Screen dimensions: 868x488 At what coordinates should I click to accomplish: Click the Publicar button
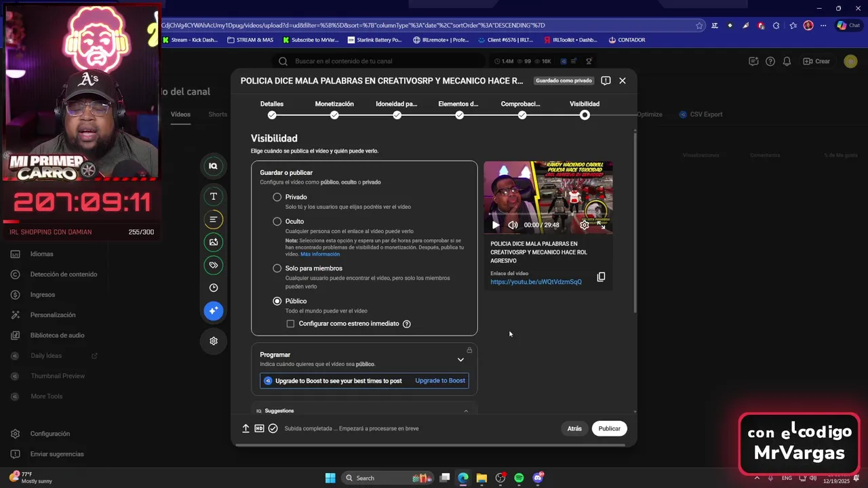tap(609, 428)
